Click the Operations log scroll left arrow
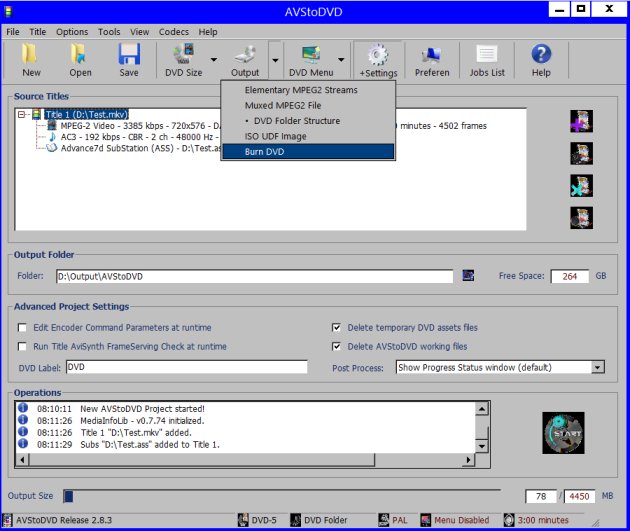Viewport: 630px width, 531px height. 22,460
